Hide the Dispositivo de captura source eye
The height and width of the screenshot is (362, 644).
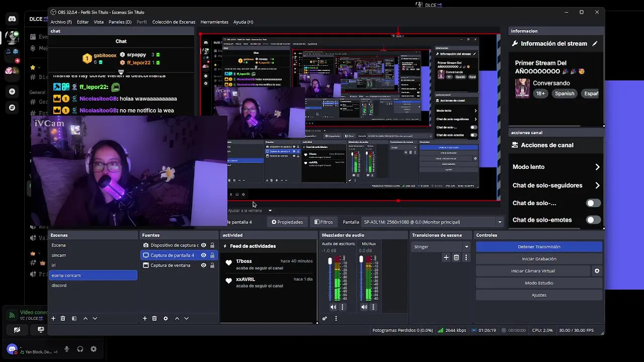tap(204, 245)
